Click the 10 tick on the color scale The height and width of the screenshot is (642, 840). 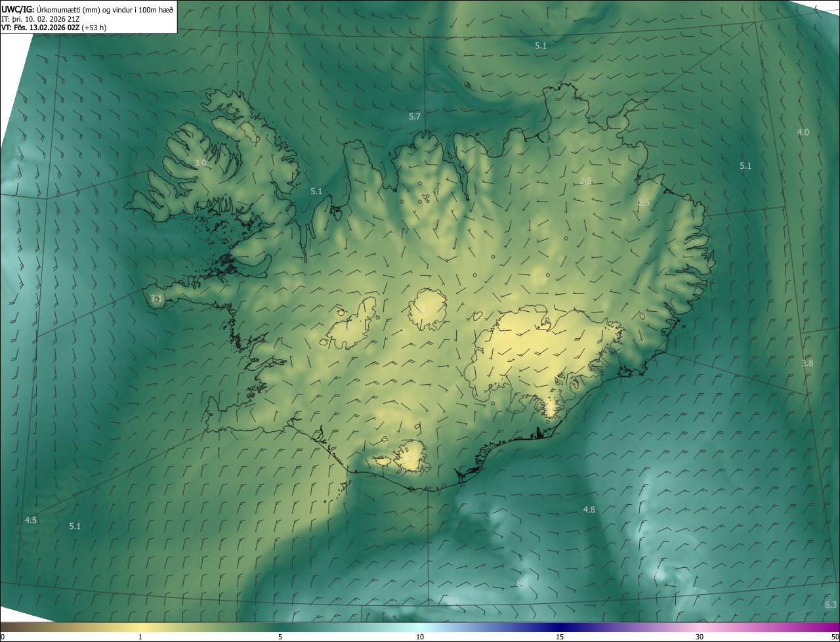pyautogui.click(x=420, y=637)
